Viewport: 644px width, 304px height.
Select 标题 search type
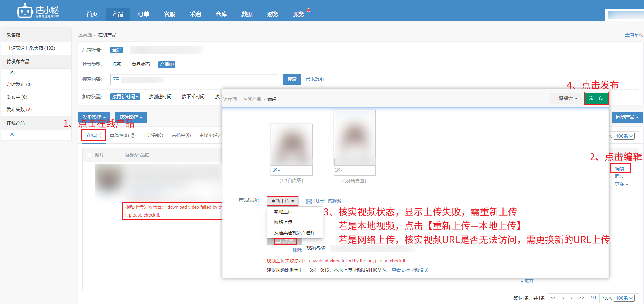(117, 65)
